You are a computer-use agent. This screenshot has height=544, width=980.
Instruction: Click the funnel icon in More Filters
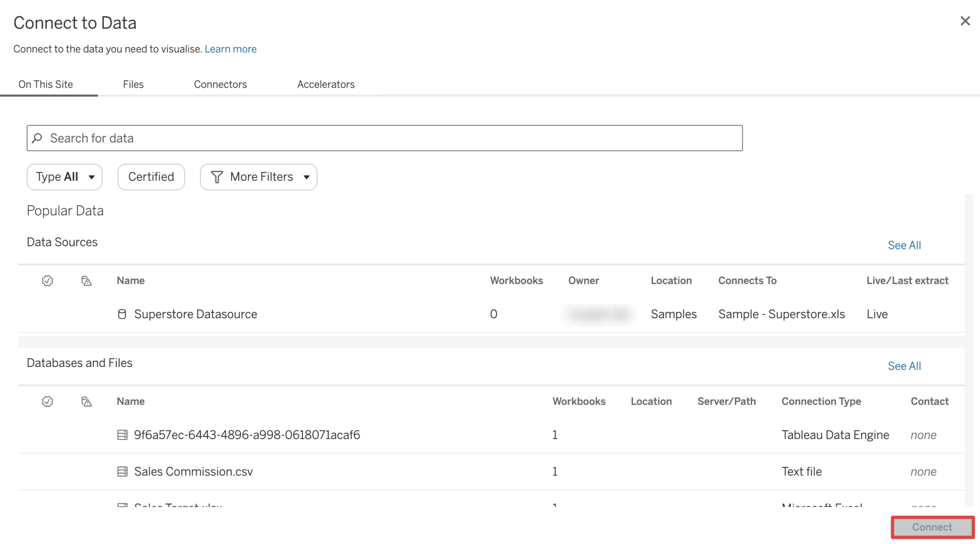tap(218, 177)
